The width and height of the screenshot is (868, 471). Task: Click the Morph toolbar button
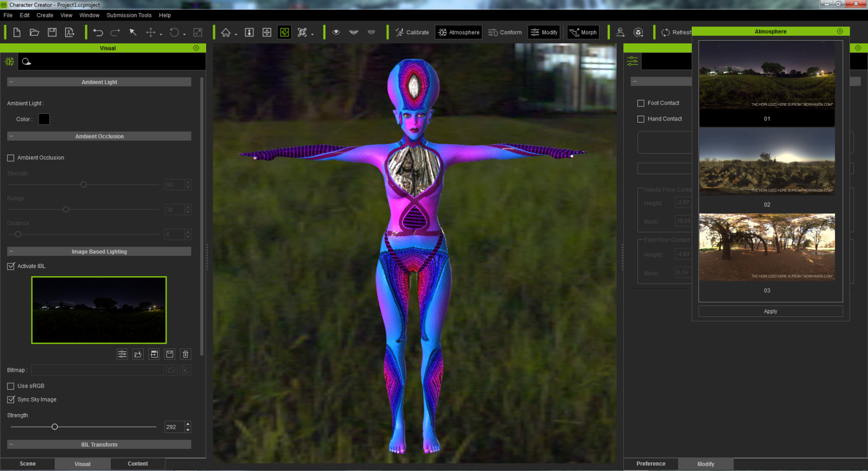[583, 33]
